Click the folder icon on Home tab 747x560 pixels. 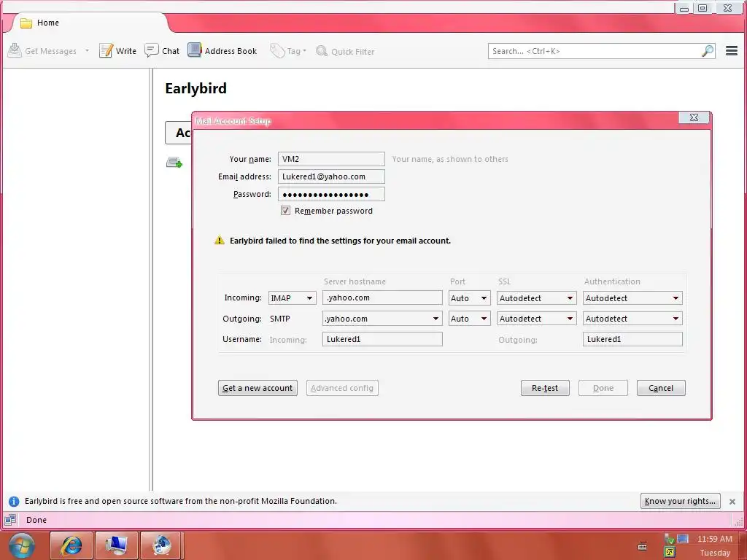point(26,23)
